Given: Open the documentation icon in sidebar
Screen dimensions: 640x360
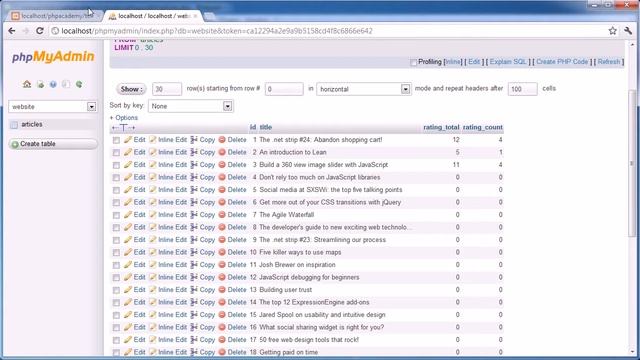Looking at the screenshot, I should click(x=53, y=84).
